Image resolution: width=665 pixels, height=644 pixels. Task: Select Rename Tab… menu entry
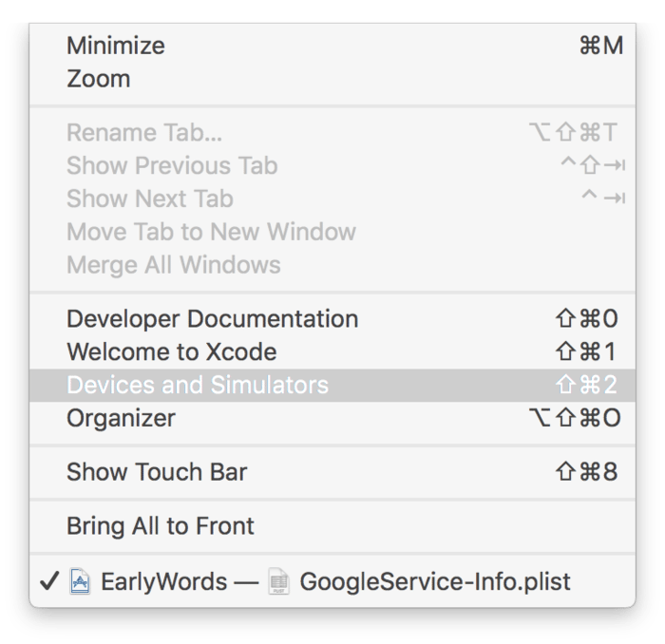pos(144,133)
